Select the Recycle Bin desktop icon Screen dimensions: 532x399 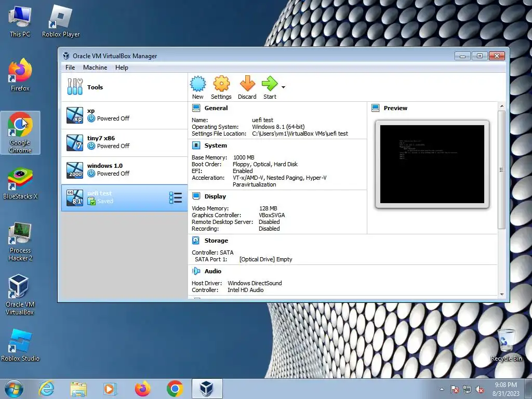[x=506, y=345]
